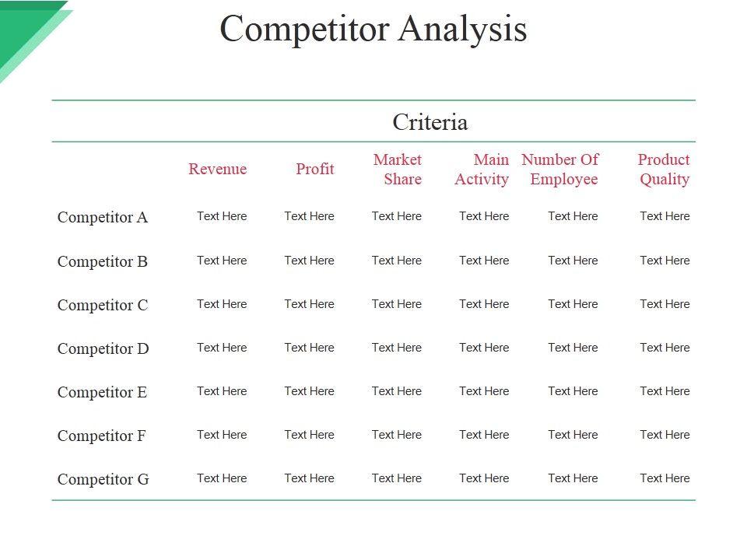The image size is (747, 560).
Task: Select the Criteria heading text
Action: pyautogui.click(x=430, y=122)
